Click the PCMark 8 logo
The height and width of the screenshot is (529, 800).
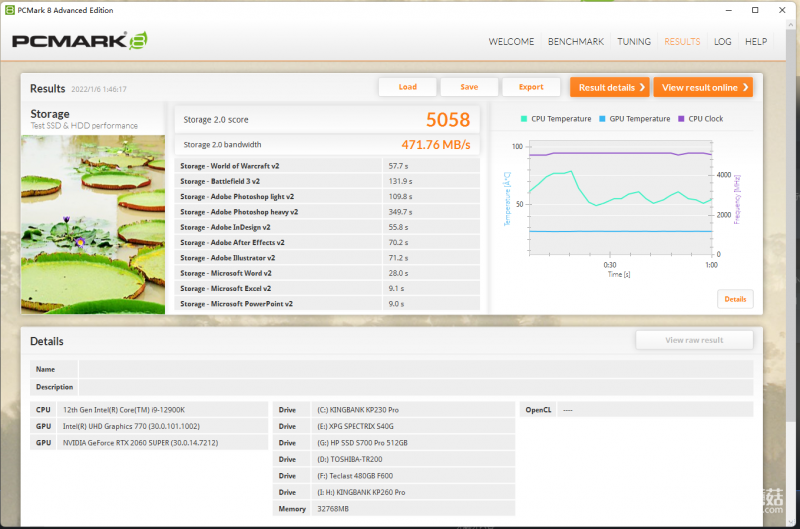(x=80, y=41)
